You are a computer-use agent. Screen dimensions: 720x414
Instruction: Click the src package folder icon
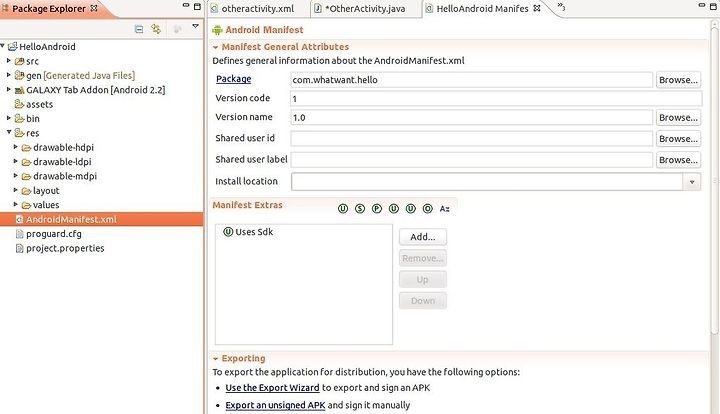19,61
